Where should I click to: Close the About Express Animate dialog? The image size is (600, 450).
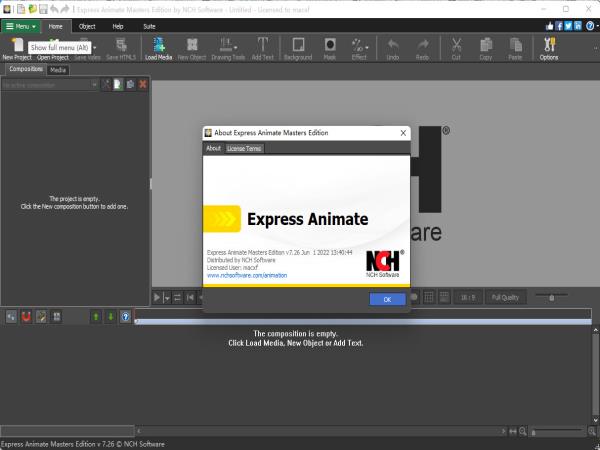tap(403, 133)
